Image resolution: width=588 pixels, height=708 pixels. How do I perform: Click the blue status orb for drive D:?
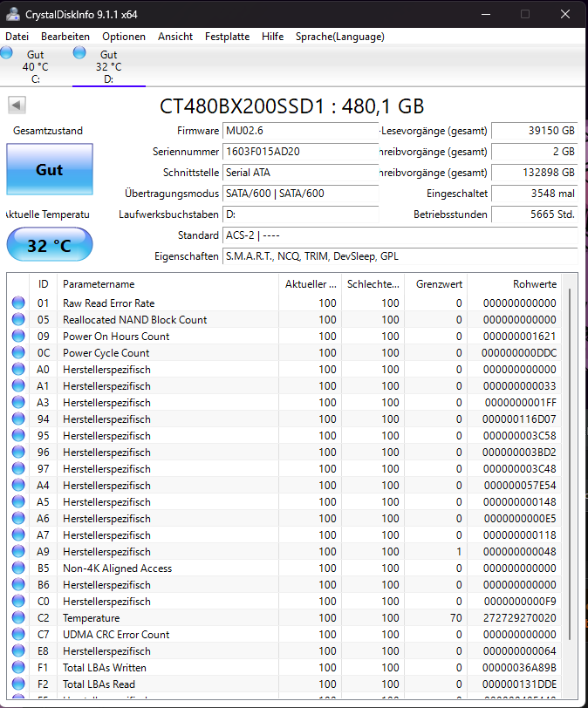click(x=79, y=53)
